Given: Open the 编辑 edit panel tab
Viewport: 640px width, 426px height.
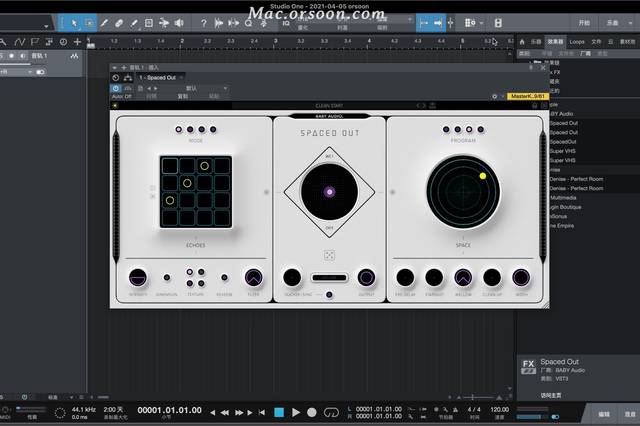Looking at the screenshot, I should coord(604,414).
